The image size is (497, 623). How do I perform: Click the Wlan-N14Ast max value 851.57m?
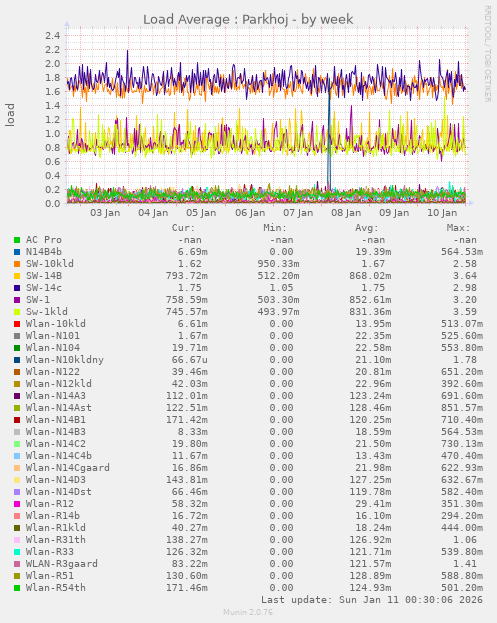[462, 408]
